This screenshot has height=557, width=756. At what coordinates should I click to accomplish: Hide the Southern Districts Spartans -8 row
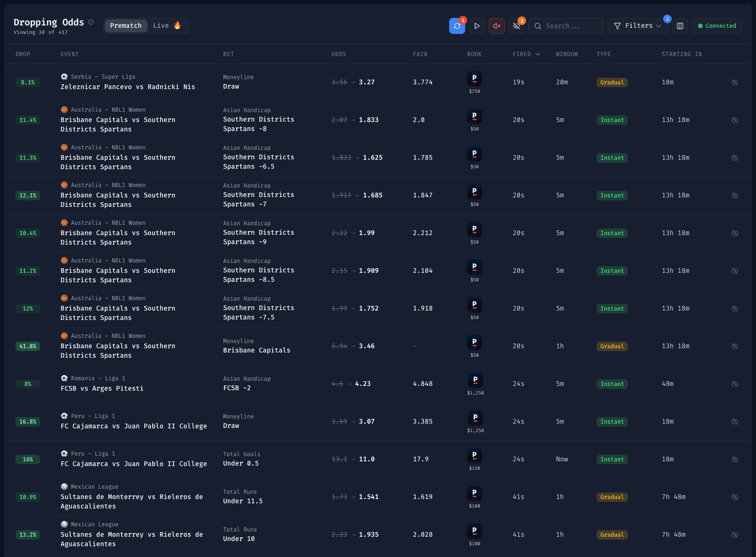[734, 120]
